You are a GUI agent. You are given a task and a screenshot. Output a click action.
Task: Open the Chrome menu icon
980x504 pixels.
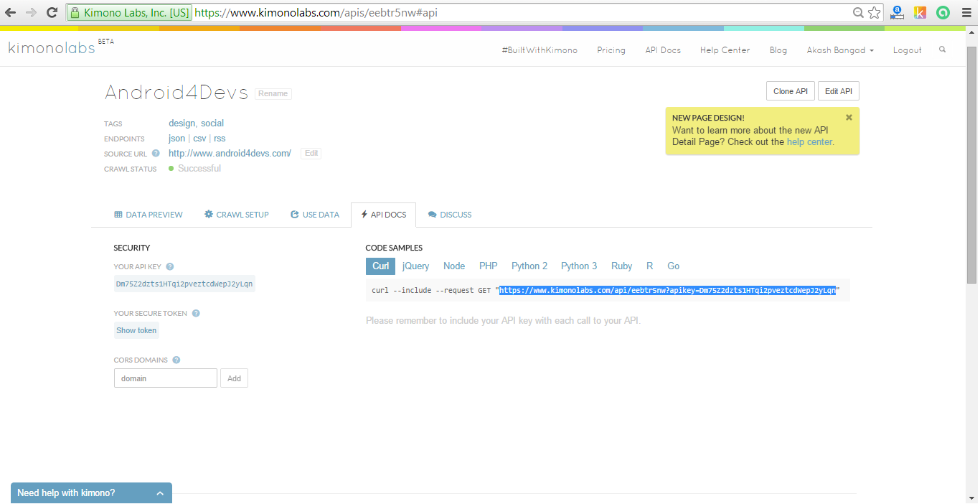click(x=966, y=12)
